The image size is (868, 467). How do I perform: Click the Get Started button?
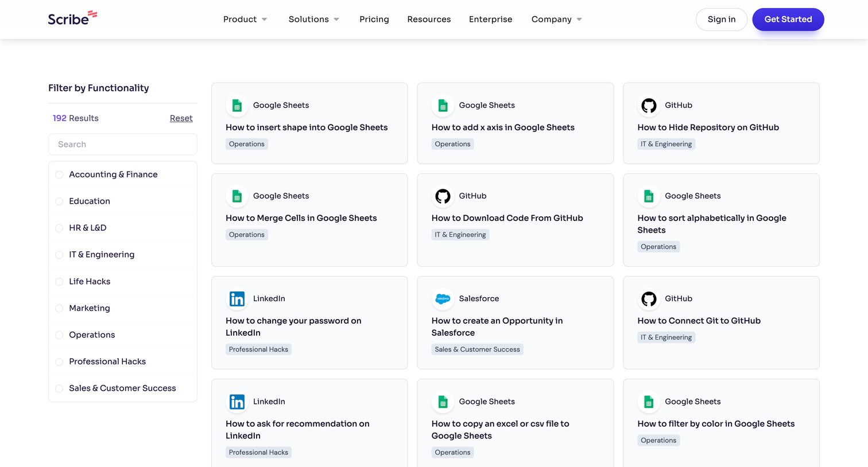(788, 20)
